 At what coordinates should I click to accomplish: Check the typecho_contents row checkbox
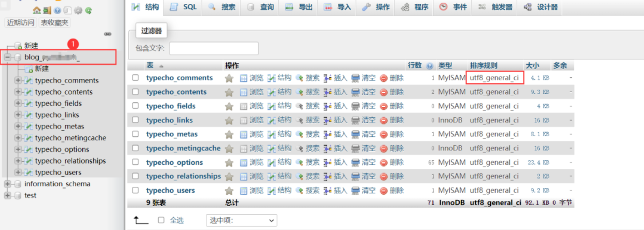pyautogui.click(x=136, y=92)
